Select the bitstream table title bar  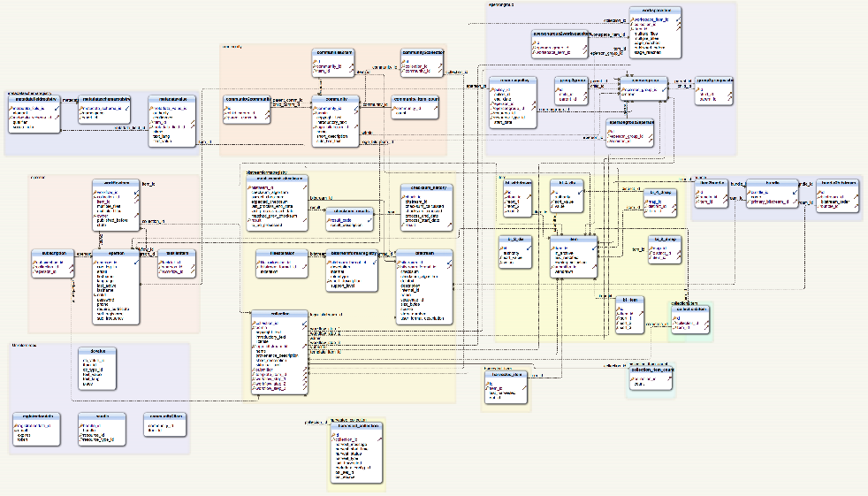[424, 253]
